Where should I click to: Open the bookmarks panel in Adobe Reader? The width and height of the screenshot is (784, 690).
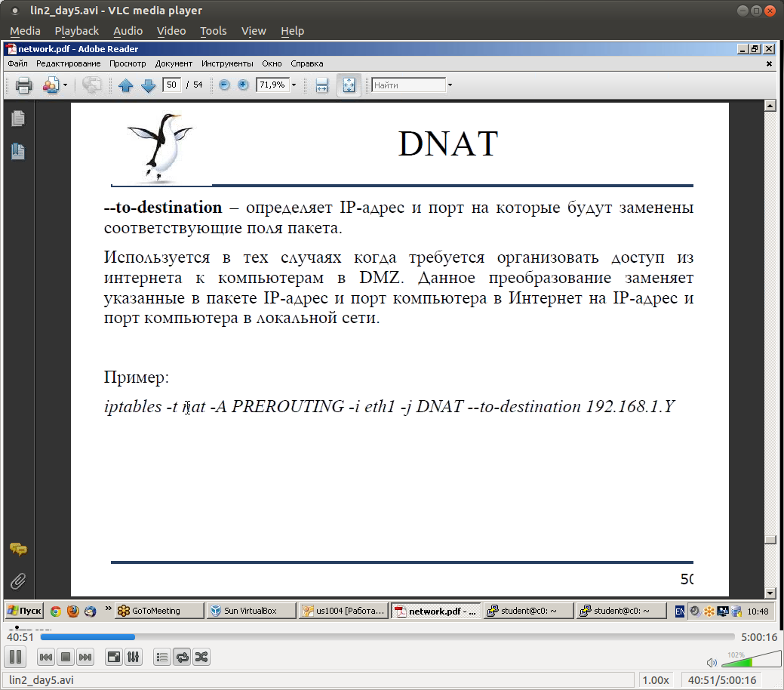18,151
